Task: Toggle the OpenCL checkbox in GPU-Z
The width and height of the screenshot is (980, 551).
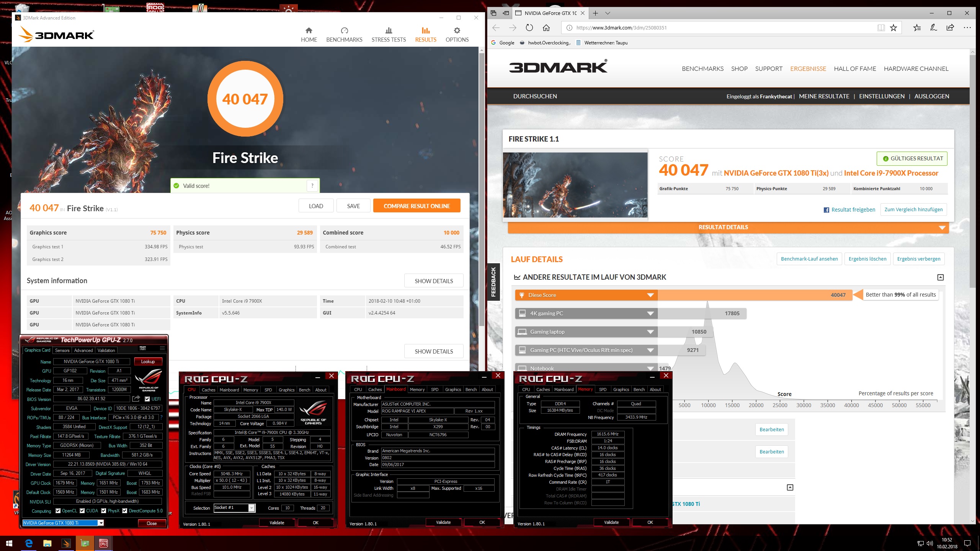Action: (x=58, y=510)
